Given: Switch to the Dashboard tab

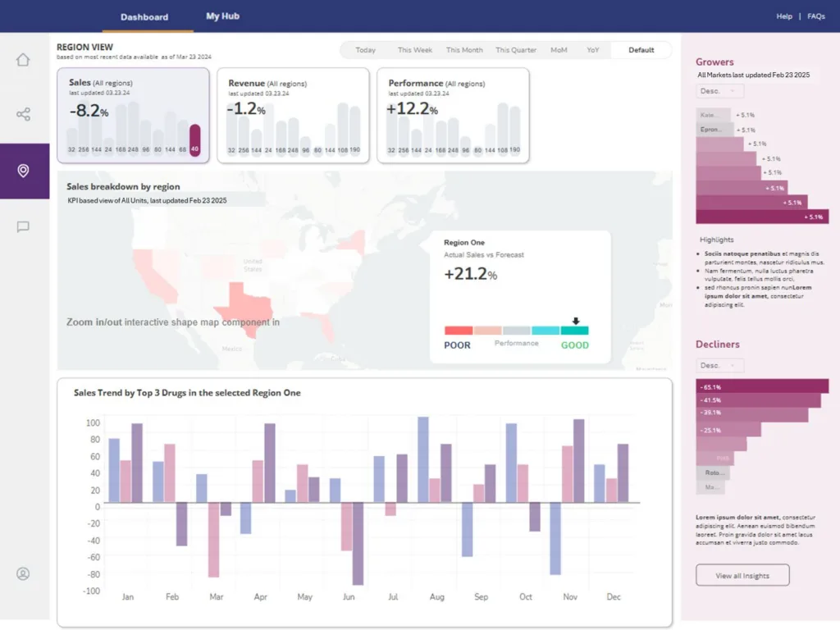Looking at the screenshot, I should click(144, 17).
